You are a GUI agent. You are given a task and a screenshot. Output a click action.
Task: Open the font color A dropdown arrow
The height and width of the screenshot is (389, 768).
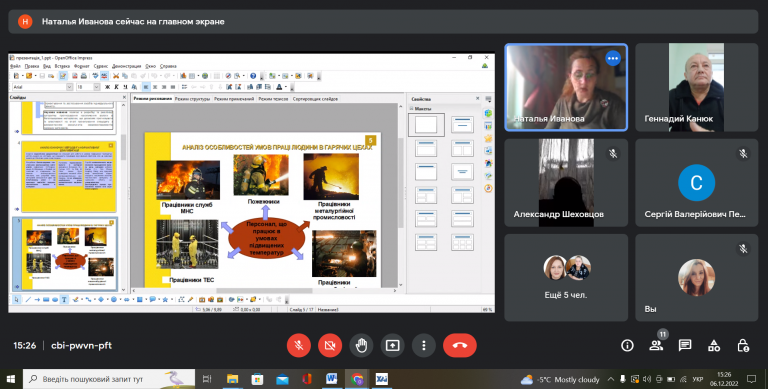286,87
